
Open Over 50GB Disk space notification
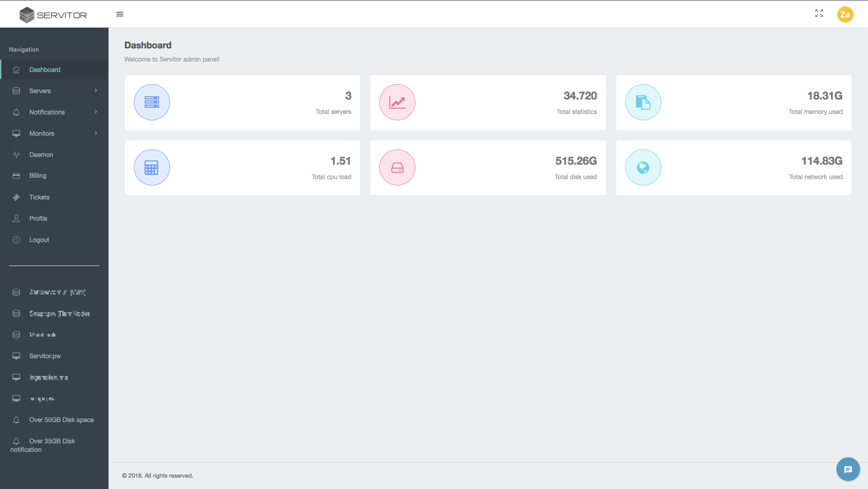pyautogui.click(x=61, y=420)
